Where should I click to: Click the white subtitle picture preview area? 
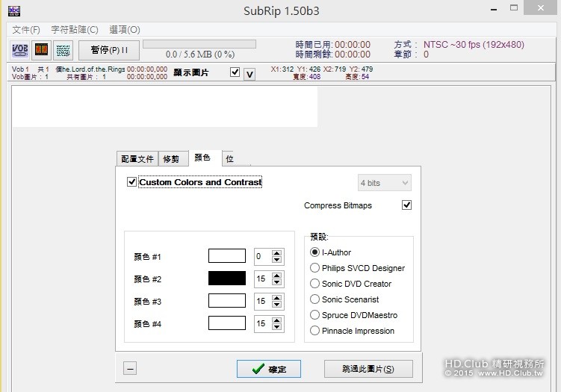[165, 107]
